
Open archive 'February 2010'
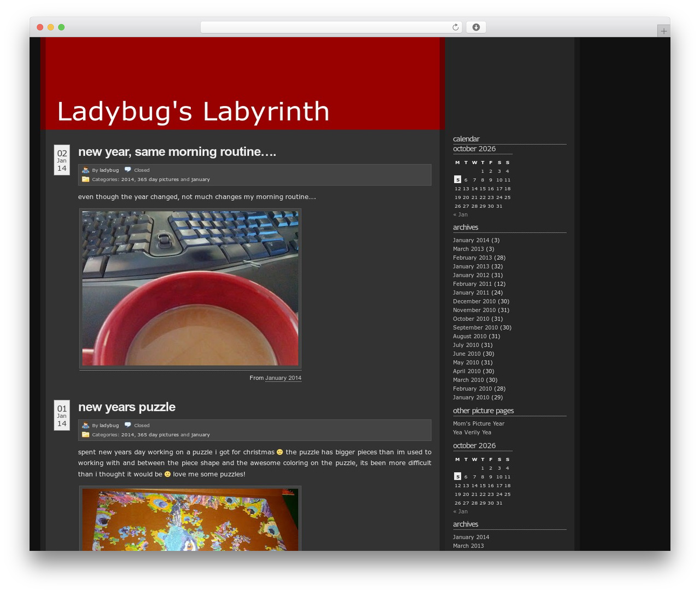(x=472, y=389)
